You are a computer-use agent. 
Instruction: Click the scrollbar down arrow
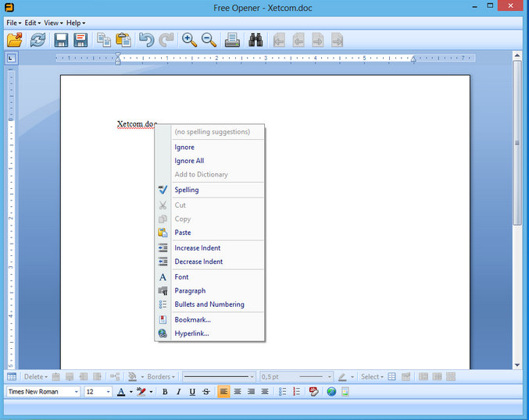[517, 365]
